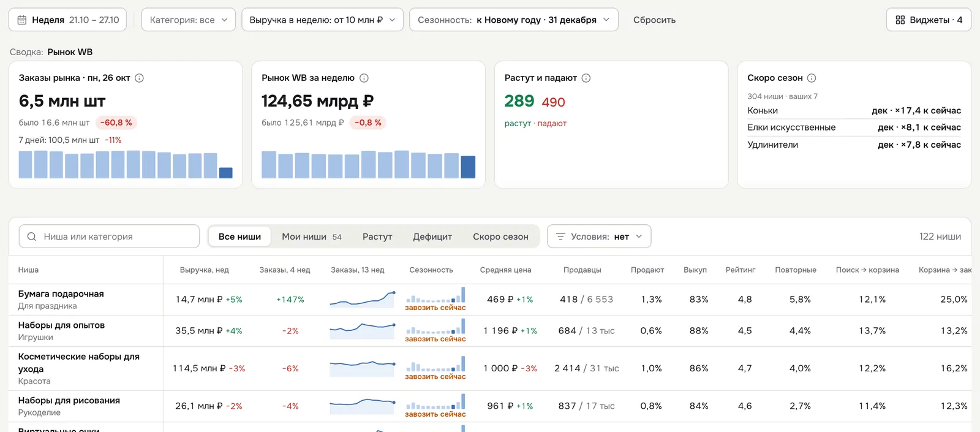
Task: Sort by the Выручка, нед column header
Action: 205,270
